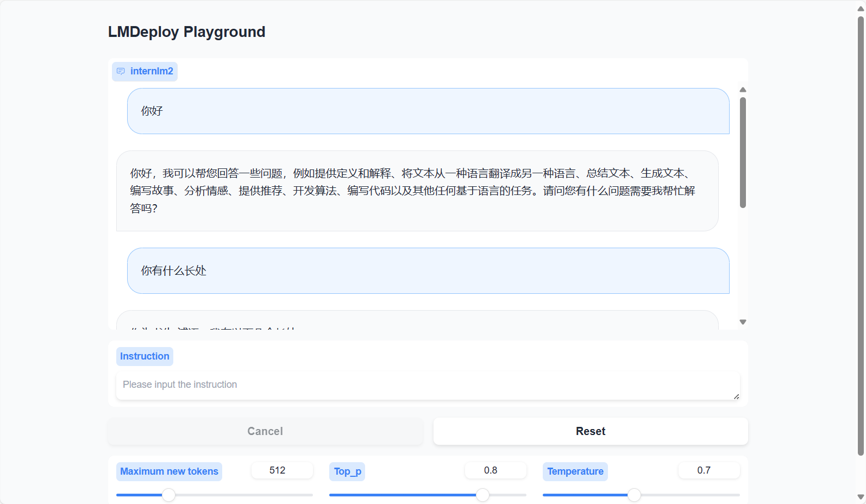Click the internlm2 chat bubble icon

(x=121, y=71)
